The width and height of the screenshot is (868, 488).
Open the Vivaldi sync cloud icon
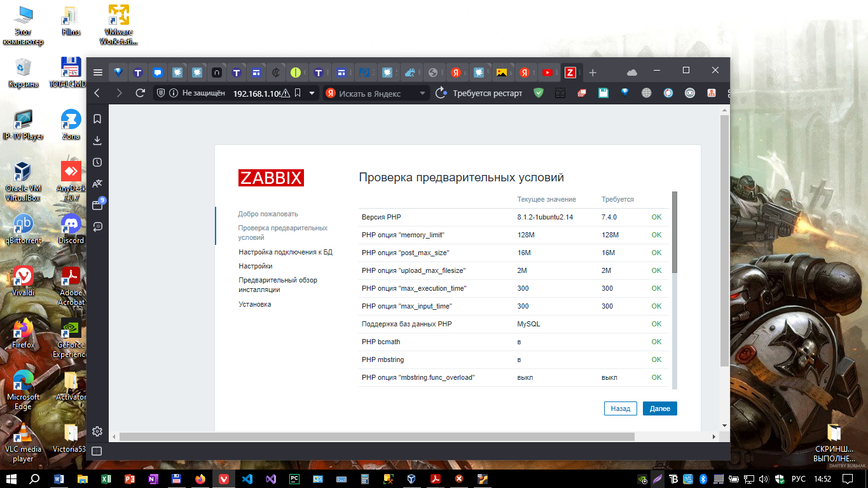tap(631, 72)
